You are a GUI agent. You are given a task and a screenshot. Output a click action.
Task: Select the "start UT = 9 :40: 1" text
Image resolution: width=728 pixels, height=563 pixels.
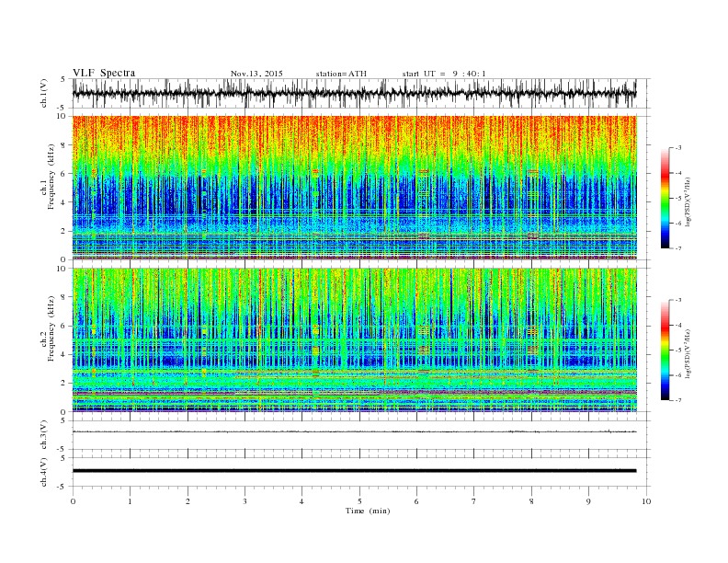(x=444, y=74)
